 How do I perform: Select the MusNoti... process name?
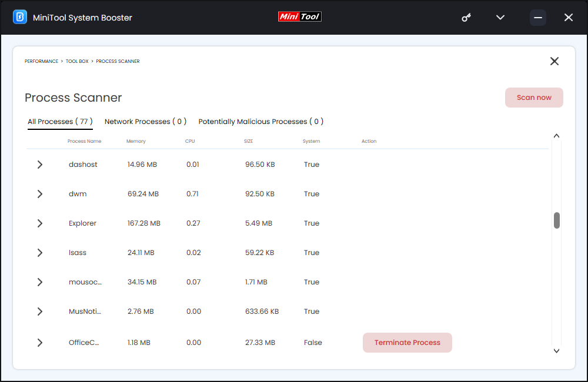coord(85,311)
